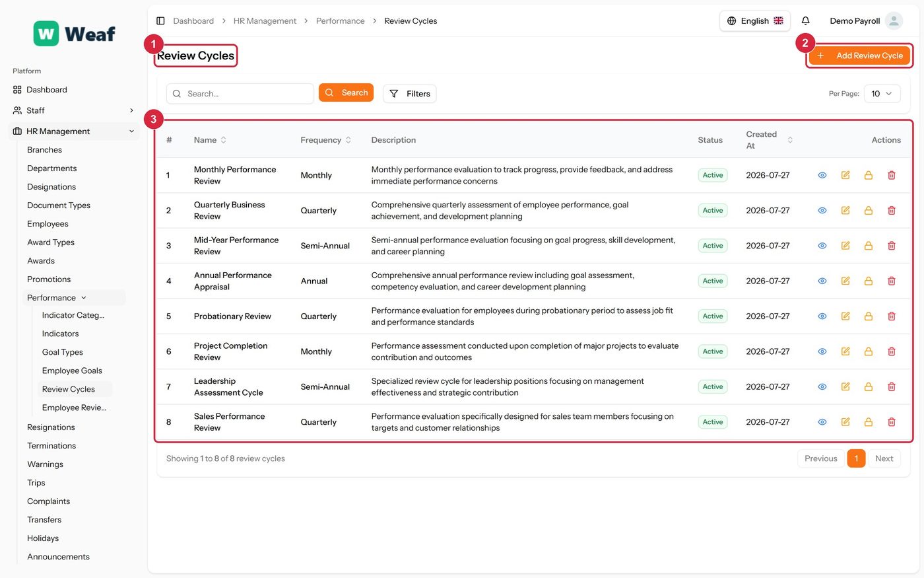
Task: Delete Sales Performance Review
Action: pos(892,422)
